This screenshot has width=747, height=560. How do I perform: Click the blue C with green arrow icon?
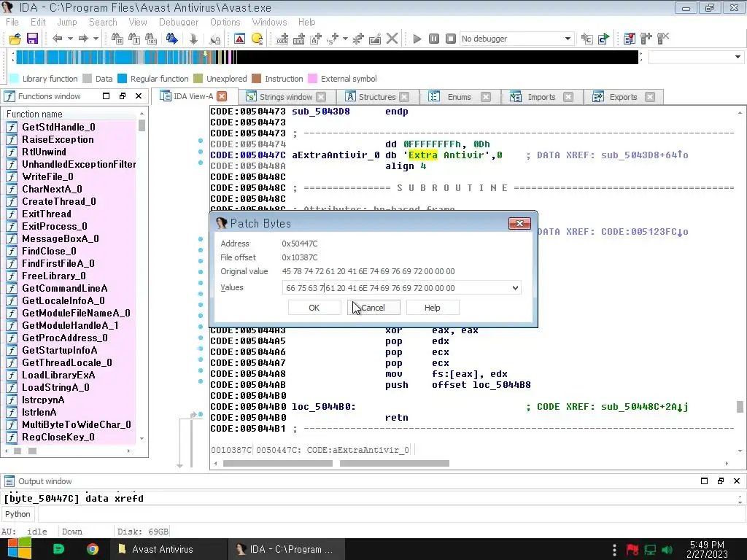604,39
